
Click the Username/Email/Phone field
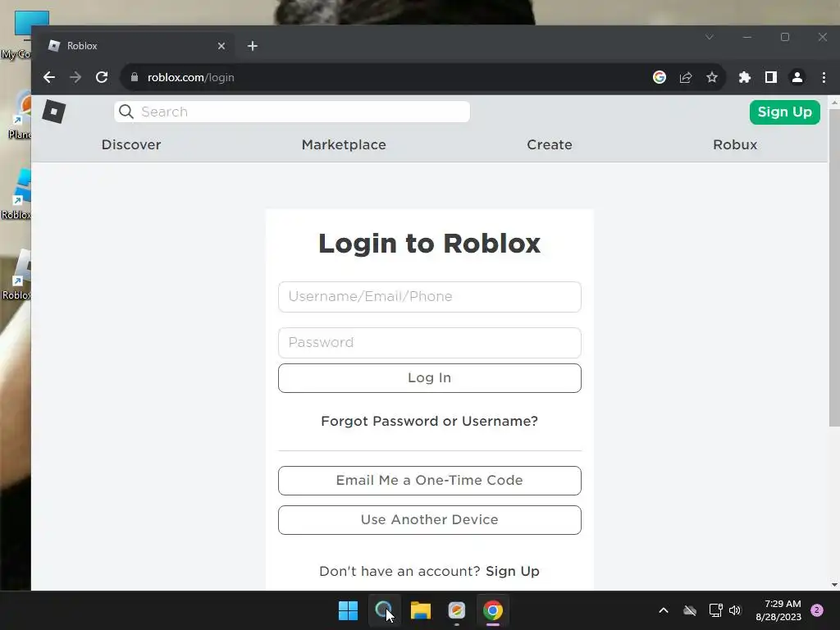click(x=430, y=297)
